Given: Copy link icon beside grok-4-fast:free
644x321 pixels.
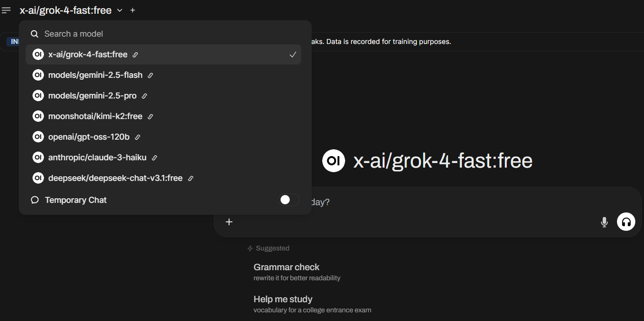Looking at the screenshot, I should point(135,55).
